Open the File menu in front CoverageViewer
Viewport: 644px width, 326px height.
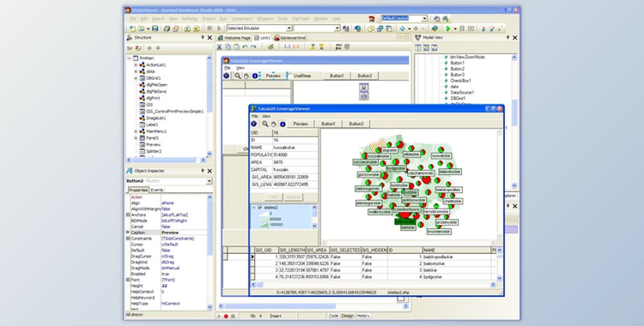point(255,116)
